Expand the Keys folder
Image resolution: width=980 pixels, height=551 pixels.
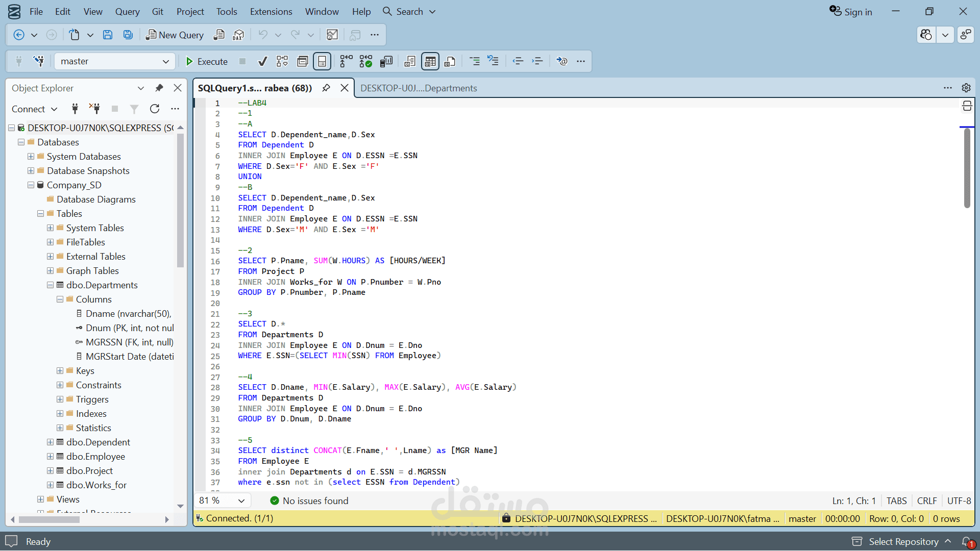pyautogui.click(x=60, y=371)
